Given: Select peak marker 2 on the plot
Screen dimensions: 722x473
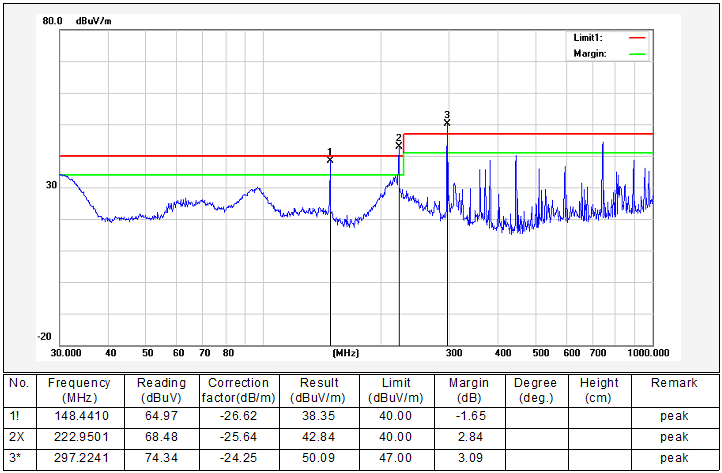Looking at the screenshot, I should pyautogui.click(x=399, y=145).
